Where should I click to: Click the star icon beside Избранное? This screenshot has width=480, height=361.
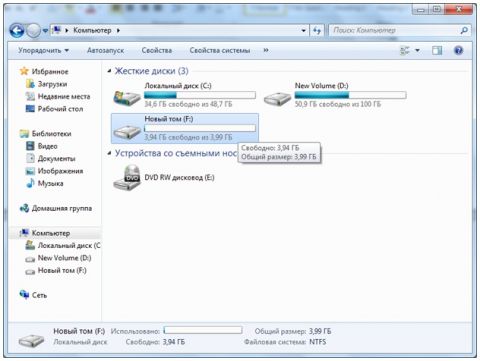(24, 71)
